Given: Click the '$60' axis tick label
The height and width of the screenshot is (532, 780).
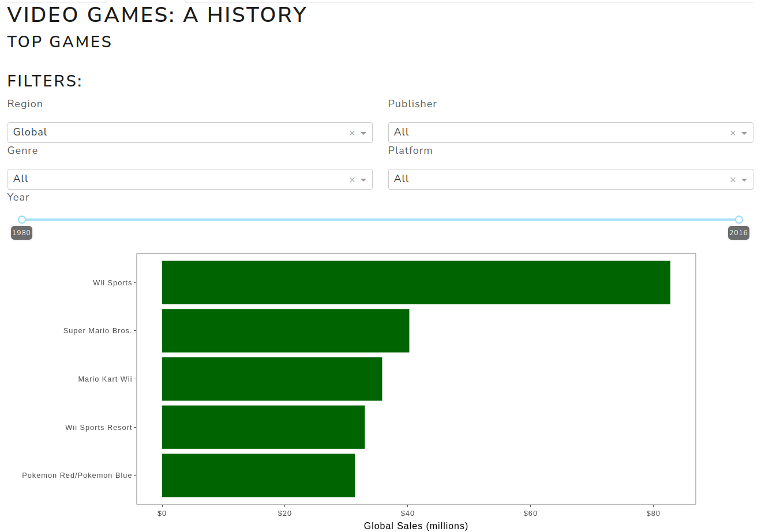Looking at the screenshot, I should coord(530,514).
